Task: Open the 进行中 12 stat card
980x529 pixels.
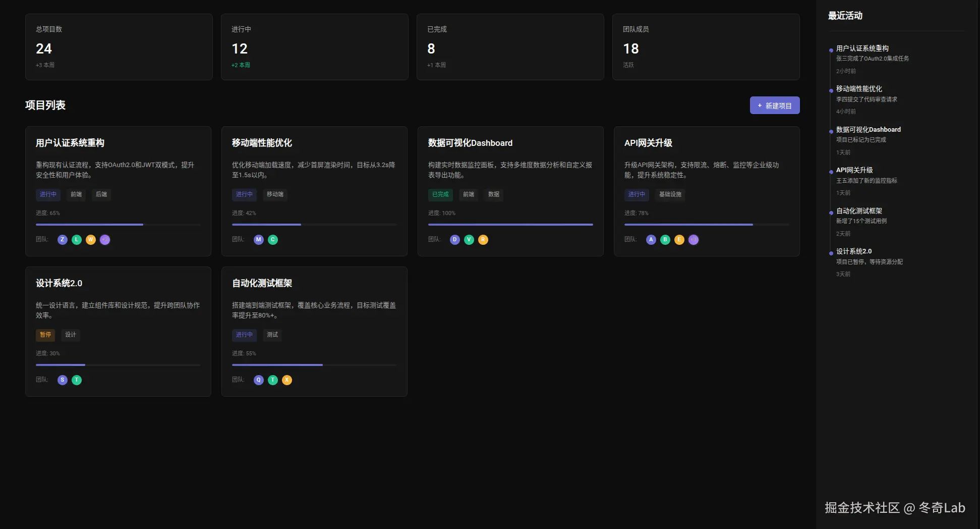Action: 315,47
